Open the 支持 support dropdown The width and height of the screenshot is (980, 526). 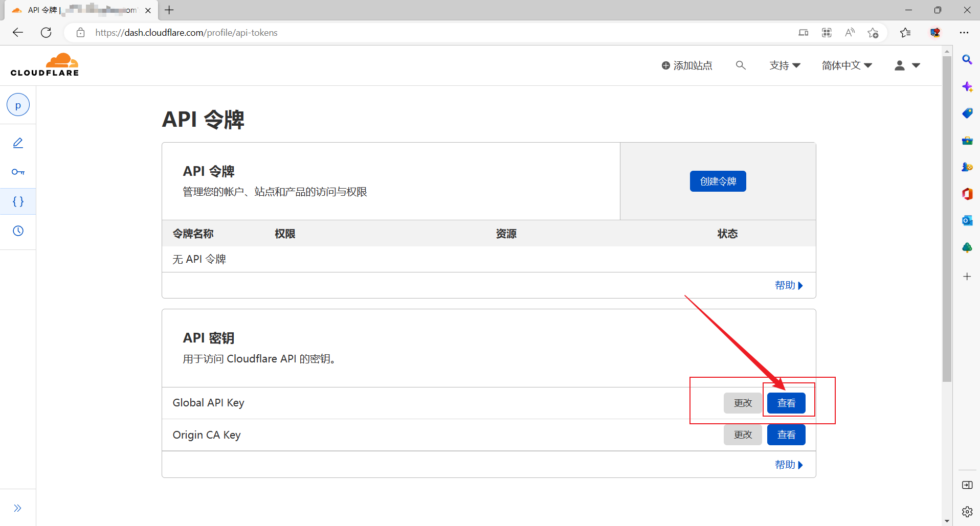pos(785,65)
